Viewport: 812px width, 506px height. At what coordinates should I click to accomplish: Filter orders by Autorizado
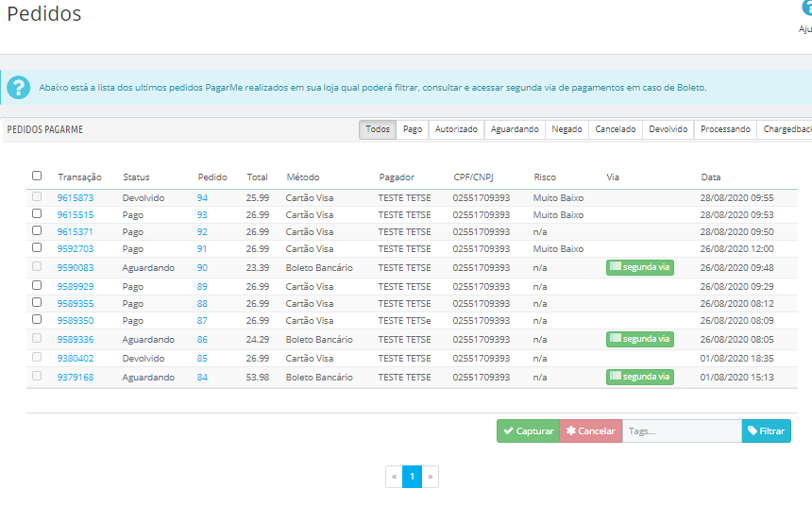tap(456, 129)
